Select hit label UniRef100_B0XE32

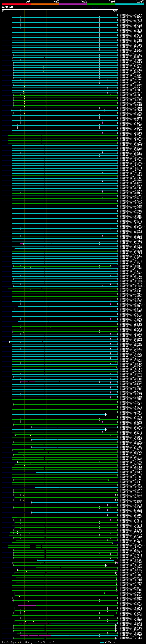click(131, 560)
